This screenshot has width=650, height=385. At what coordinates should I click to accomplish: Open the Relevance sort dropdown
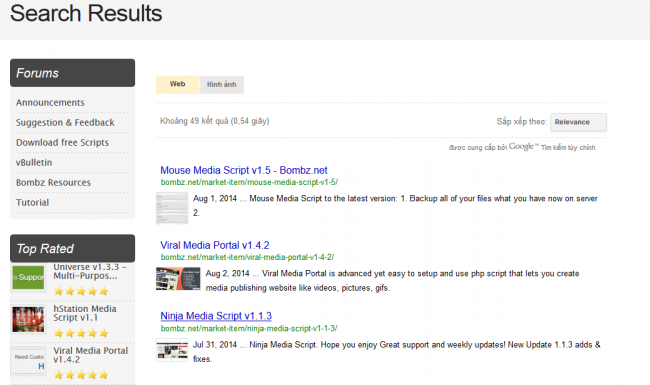tap(578, 122)
